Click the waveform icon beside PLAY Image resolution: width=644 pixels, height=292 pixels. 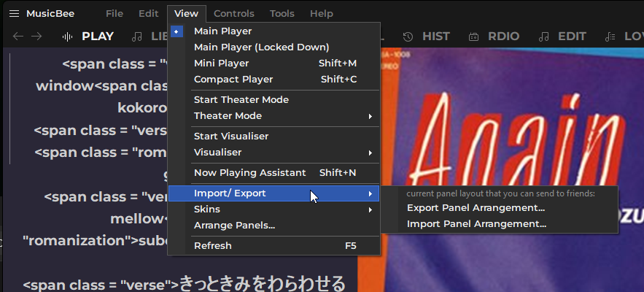[67, 36]
